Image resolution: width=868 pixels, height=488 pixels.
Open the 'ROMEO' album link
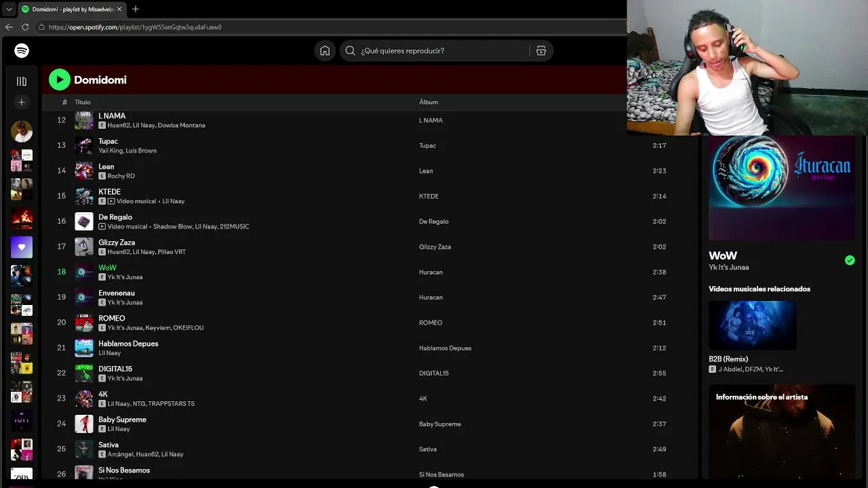pyautogui.click(x=431, y=323)
